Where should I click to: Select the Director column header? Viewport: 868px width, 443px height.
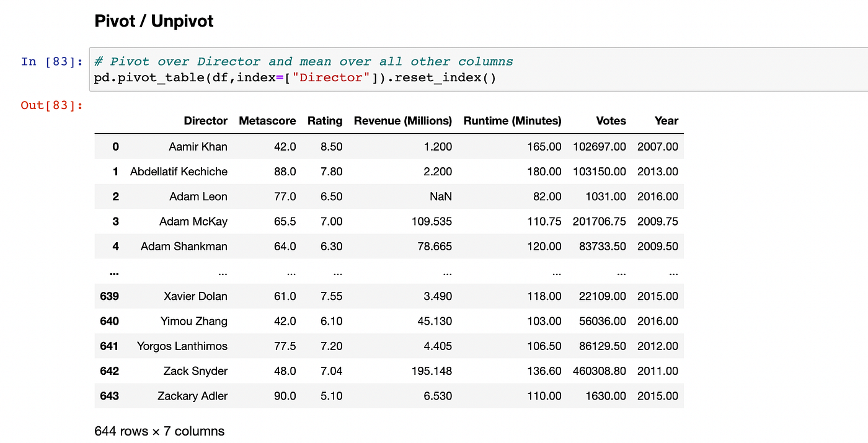205,121
